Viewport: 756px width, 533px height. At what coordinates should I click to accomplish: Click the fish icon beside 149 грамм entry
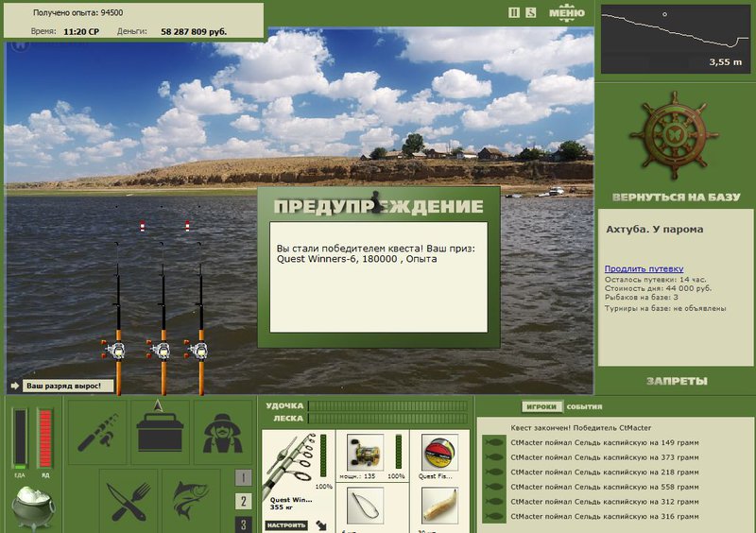coord(493,442)
